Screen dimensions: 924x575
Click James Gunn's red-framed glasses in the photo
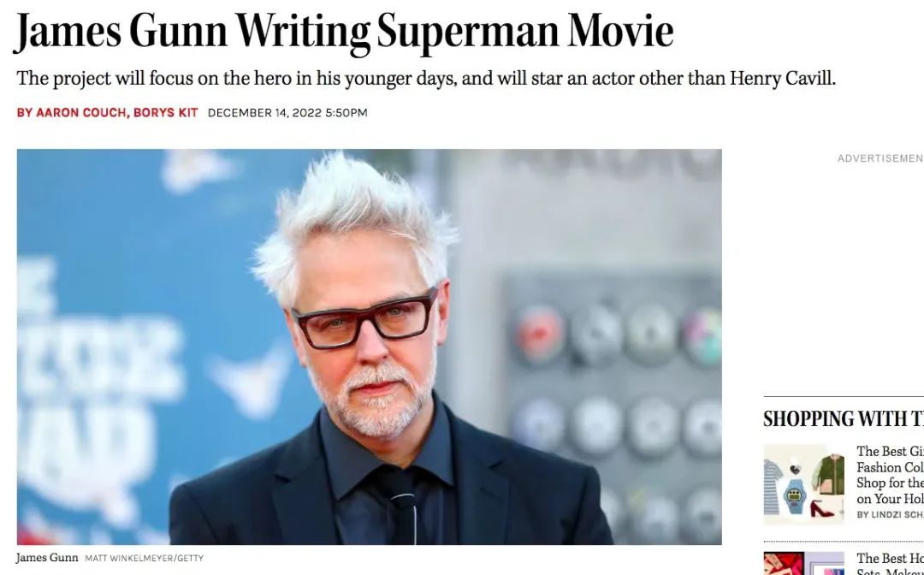coord(365,319)
